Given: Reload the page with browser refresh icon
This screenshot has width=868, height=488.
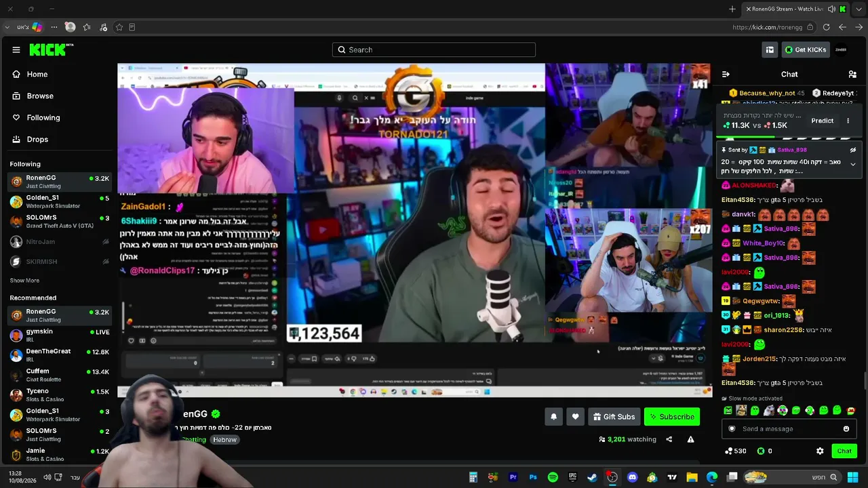Looking at the screenshot, I should (x=826, y=27).
